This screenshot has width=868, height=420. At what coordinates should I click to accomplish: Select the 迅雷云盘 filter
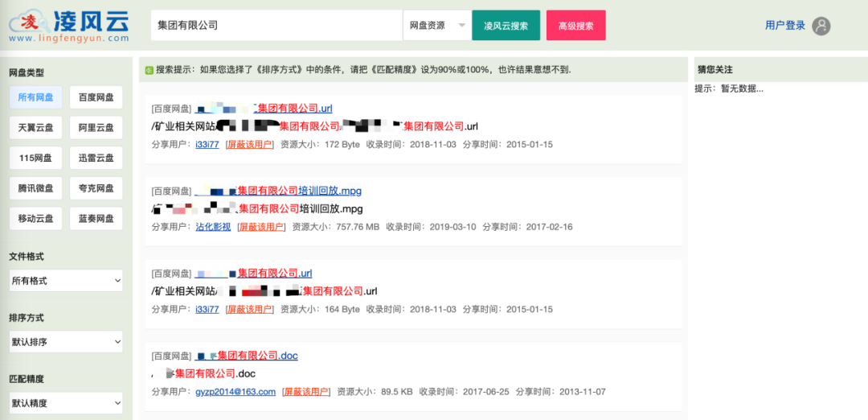96,158
